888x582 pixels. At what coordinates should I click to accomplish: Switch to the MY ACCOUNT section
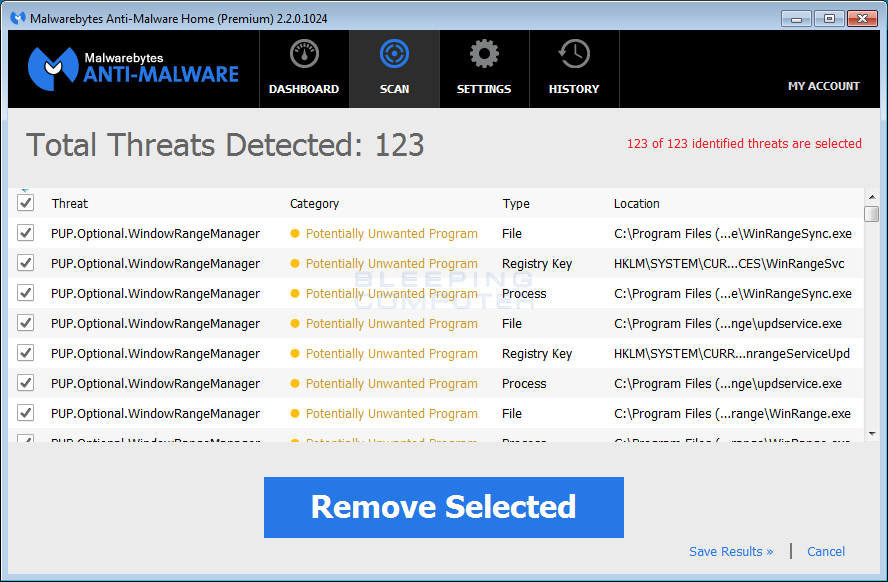[823, 86]
